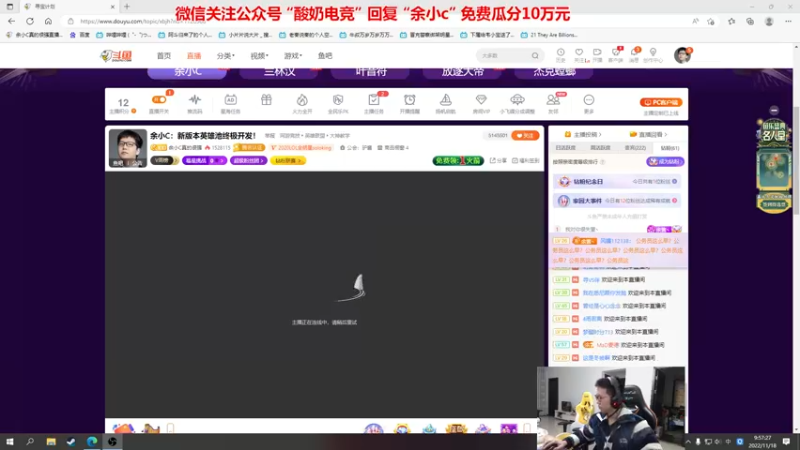Open the watch history clock icon
Screen dimensions: 800x450
560,55
